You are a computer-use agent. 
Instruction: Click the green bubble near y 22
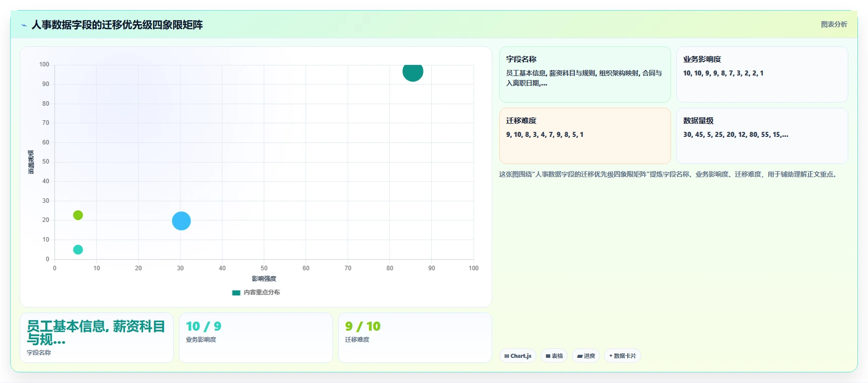tap(78, 215)
